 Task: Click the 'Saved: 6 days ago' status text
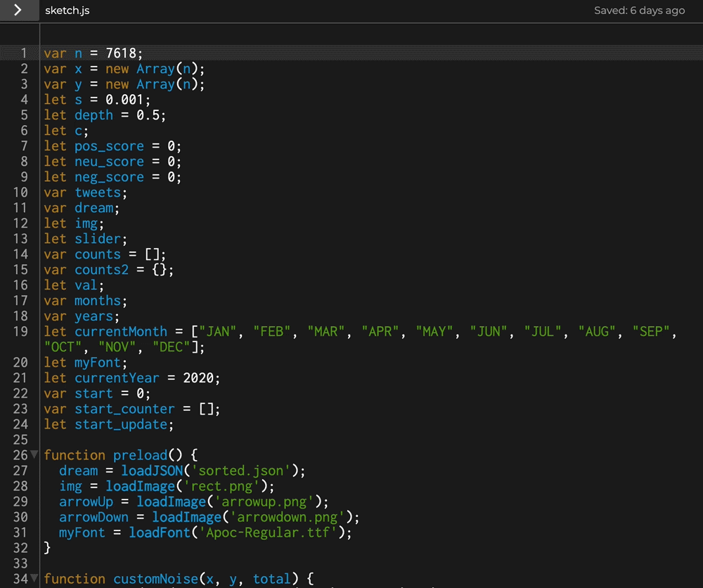click(639, 11)
